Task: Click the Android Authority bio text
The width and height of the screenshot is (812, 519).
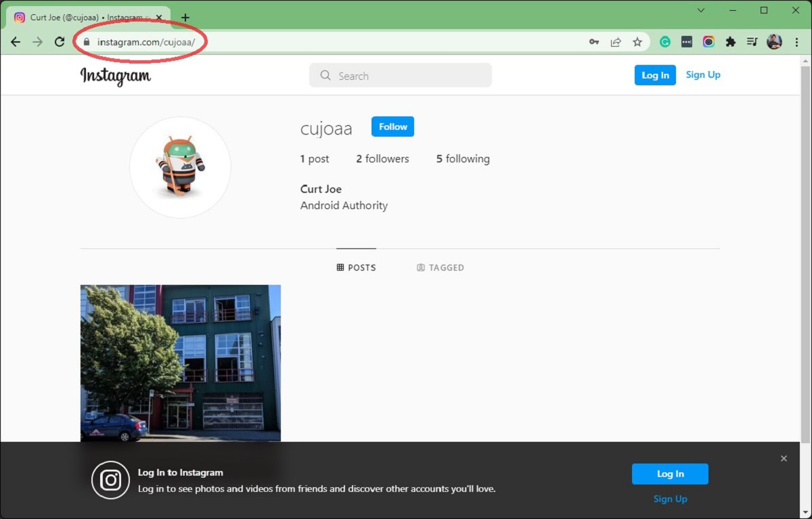Action: 344,206
